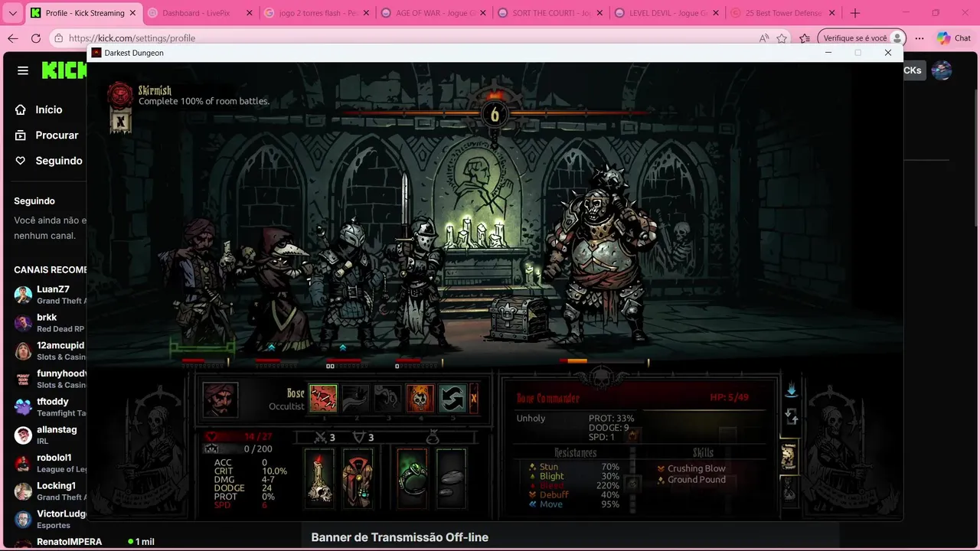Select the third greyed-out curse skill
980x551 pixels.
point(387,399)
